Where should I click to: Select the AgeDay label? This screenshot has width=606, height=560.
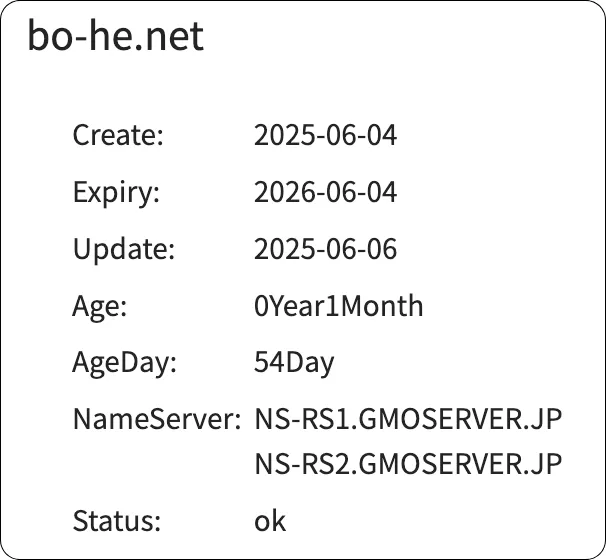point(124,363)
